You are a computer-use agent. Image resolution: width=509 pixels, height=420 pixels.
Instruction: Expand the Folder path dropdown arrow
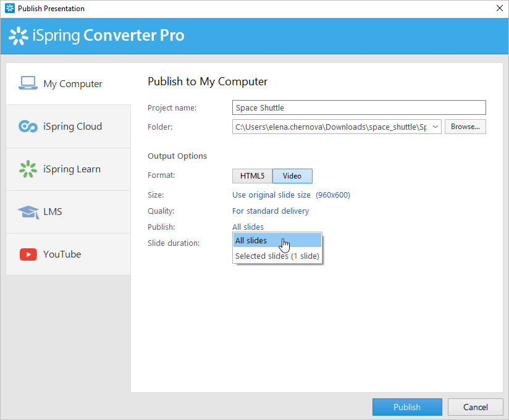tap(435, 127)
